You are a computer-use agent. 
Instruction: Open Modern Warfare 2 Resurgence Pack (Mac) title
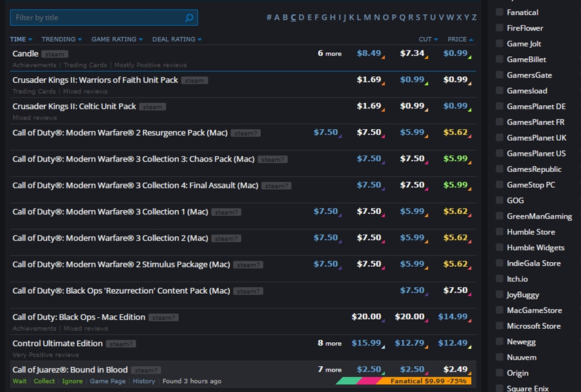(x=120, y=132)
